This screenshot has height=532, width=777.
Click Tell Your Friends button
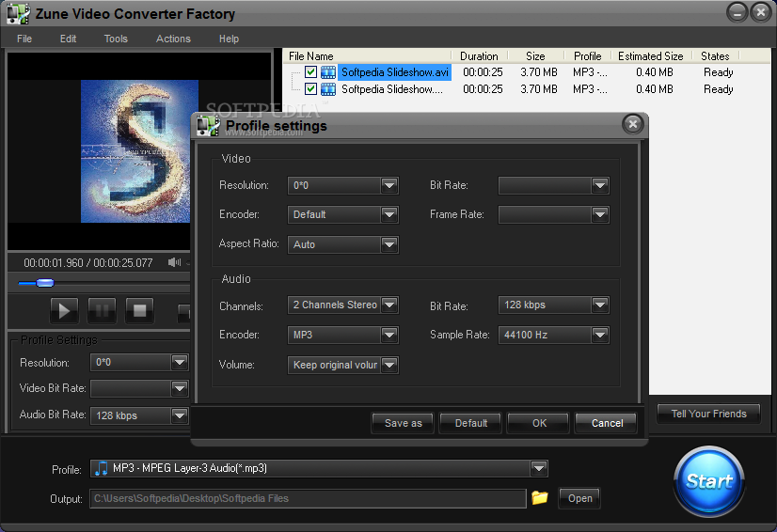pyautogui.click(x=708, y=415)
